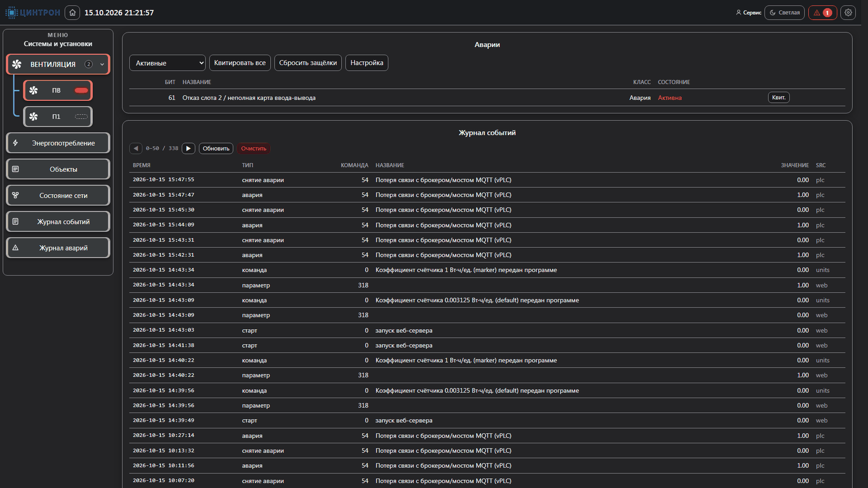The image size is (868, 488).
Task: Open settings gear icon in header
Action: [x=848, y=12]
